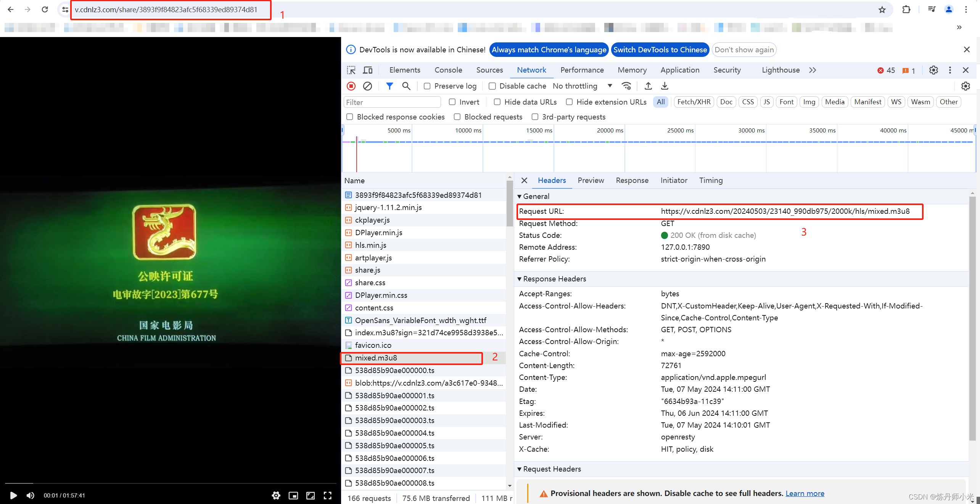Click the play button on video player
The width and height of the screenshot is (980, 504).
tap(12, 495)
